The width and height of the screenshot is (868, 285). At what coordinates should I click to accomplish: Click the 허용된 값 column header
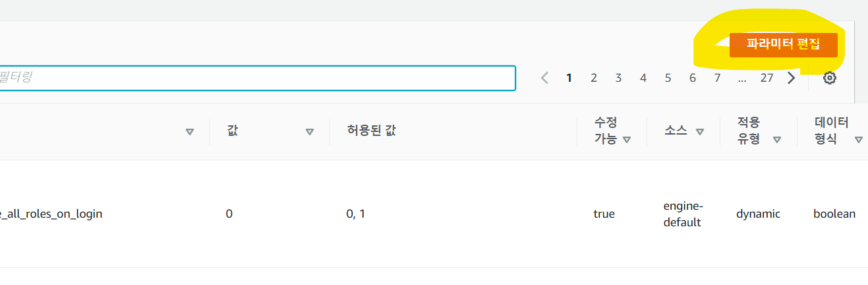(x=371, y=131)
